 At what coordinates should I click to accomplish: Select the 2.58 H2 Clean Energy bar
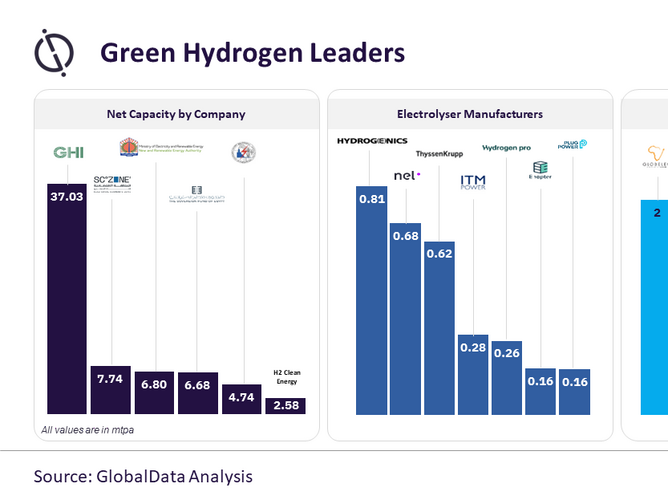click(285, 406)
